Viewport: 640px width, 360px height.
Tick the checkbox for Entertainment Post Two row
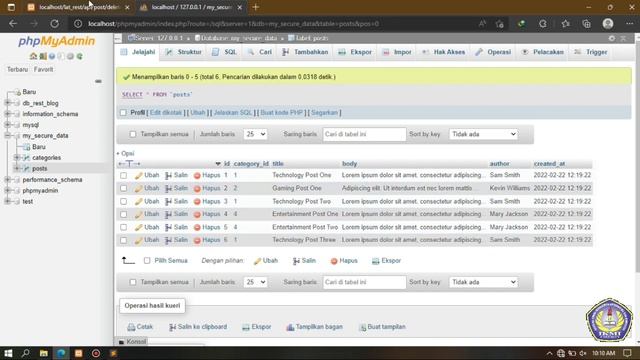[x=123, y=227]
